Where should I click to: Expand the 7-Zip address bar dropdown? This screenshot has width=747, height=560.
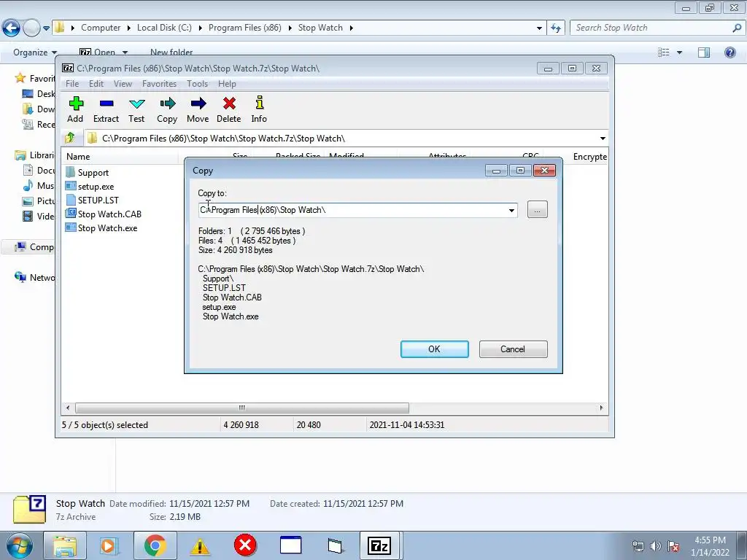click(x=603, y=138)
